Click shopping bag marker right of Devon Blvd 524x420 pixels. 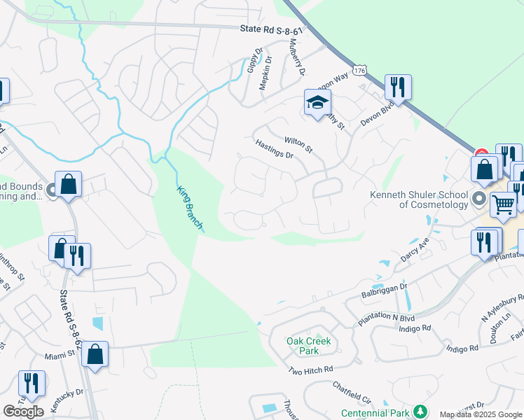click(x=484, y=170)
